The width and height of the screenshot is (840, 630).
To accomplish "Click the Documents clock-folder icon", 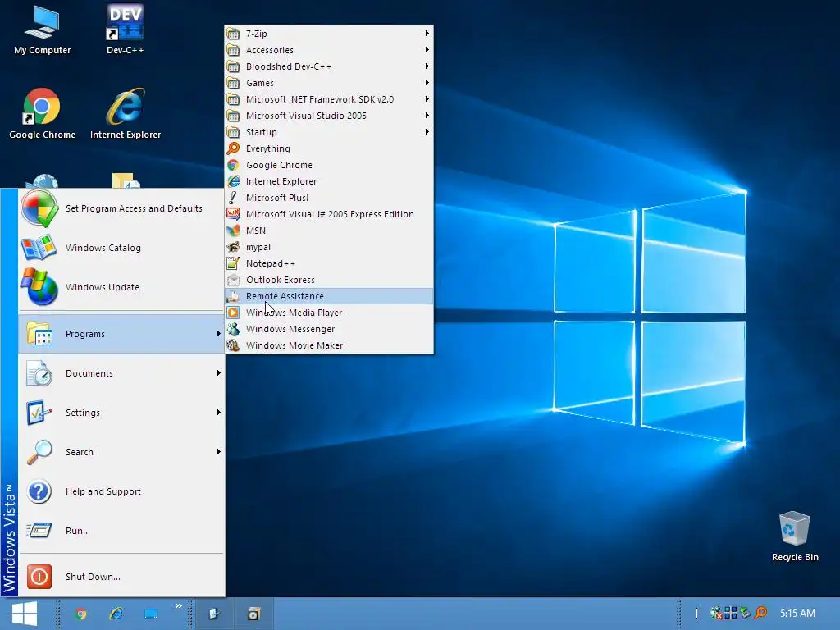I will pos(39,373).
